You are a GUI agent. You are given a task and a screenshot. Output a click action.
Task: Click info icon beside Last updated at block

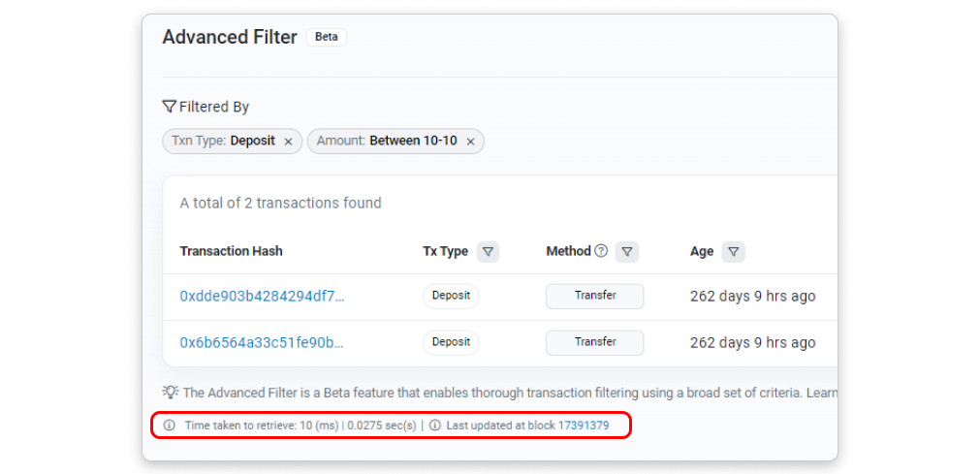point(435,425)
